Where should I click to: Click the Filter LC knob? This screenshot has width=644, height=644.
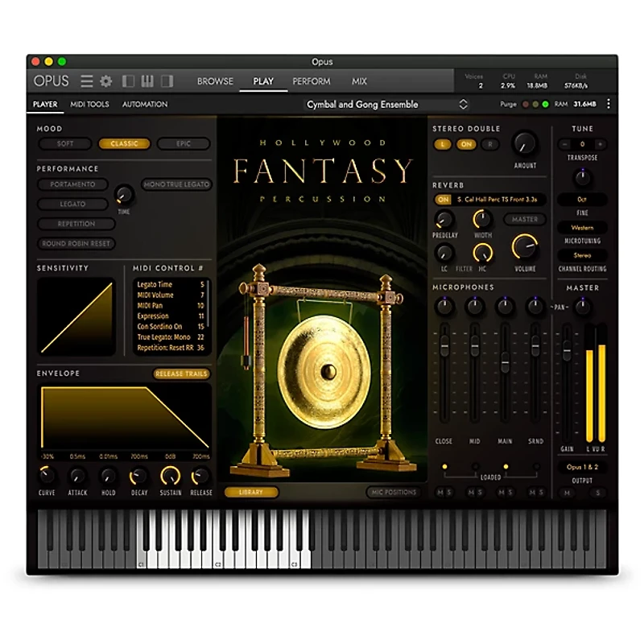click(444, 253)
